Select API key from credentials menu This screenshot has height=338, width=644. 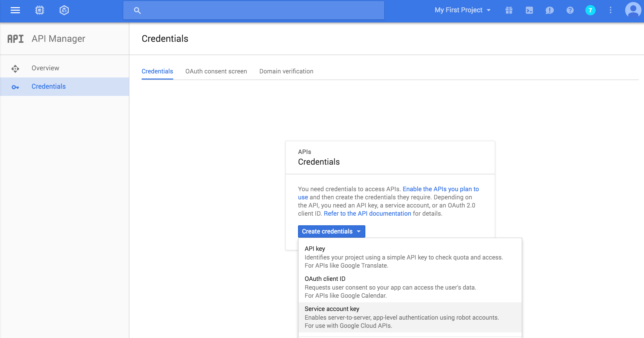point(315,249)
